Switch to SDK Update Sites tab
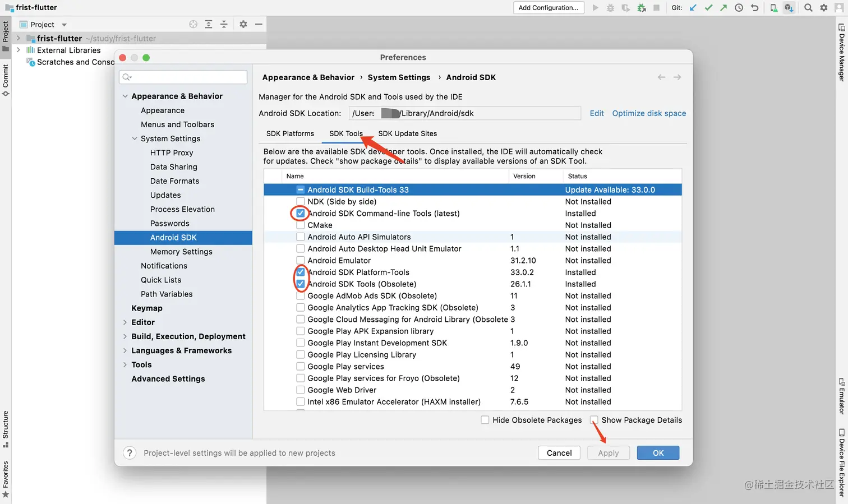The height and width of the screenshot is (504, 848). [407, 133]
